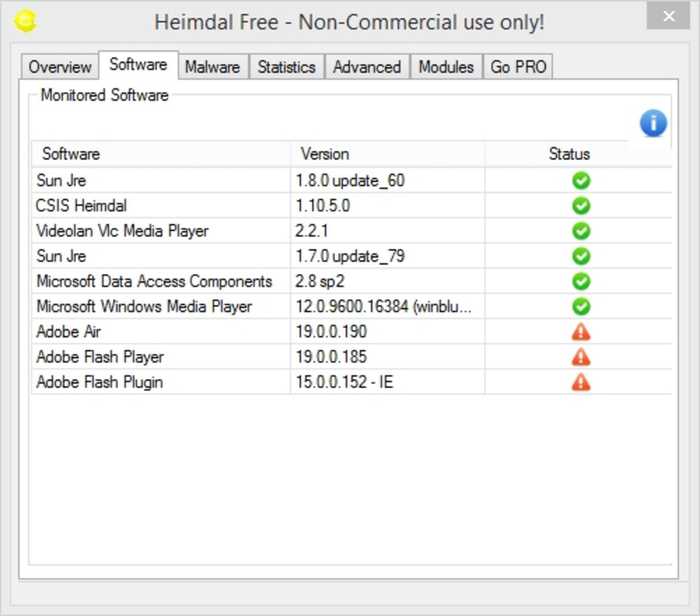Screen dimensions: 700x616
Task: Open the Go PRO tab
Action: point(518,67)
